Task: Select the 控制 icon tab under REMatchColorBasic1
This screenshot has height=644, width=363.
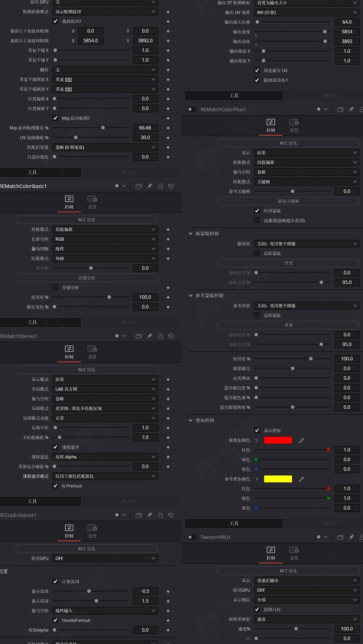Action: pos(69,202)
